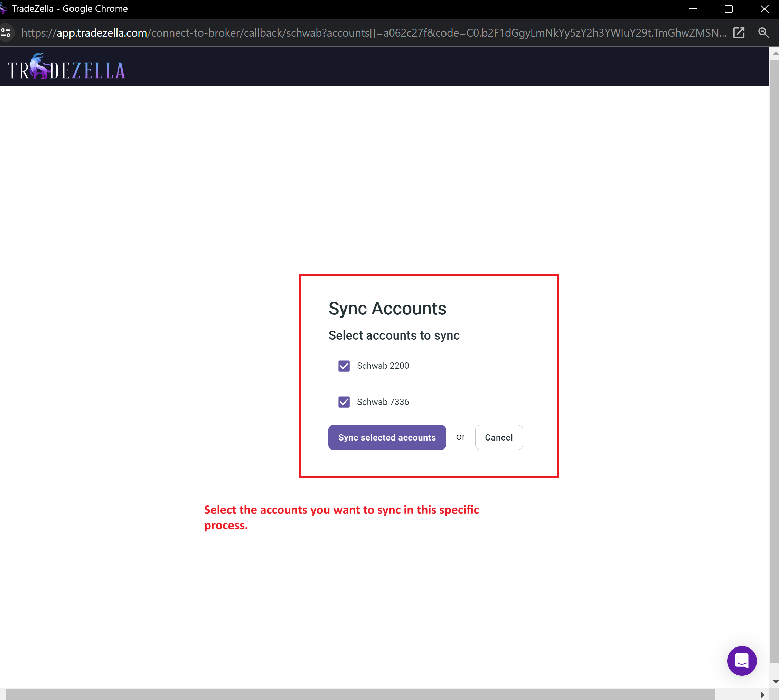Minimize the Chrome window
The height and width of the screenshot is (700, 779).
point(693,9)
